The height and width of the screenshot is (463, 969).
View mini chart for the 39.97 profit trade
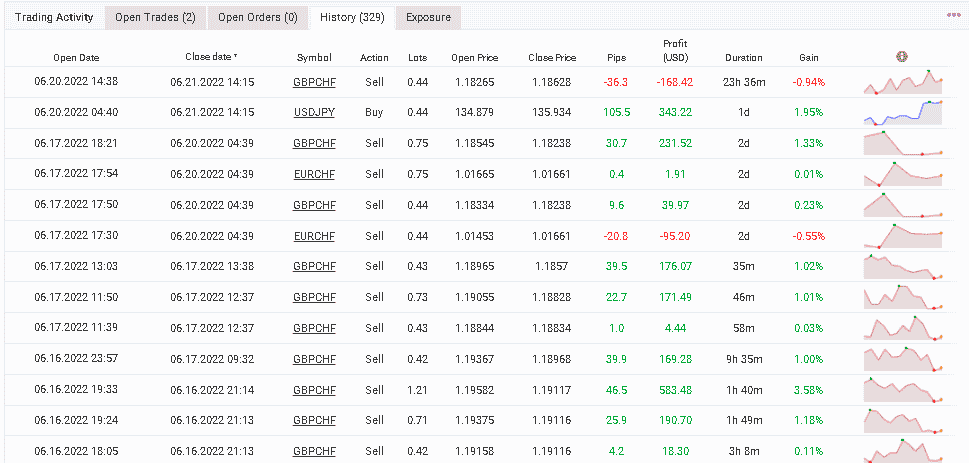[x=903, y=205]
